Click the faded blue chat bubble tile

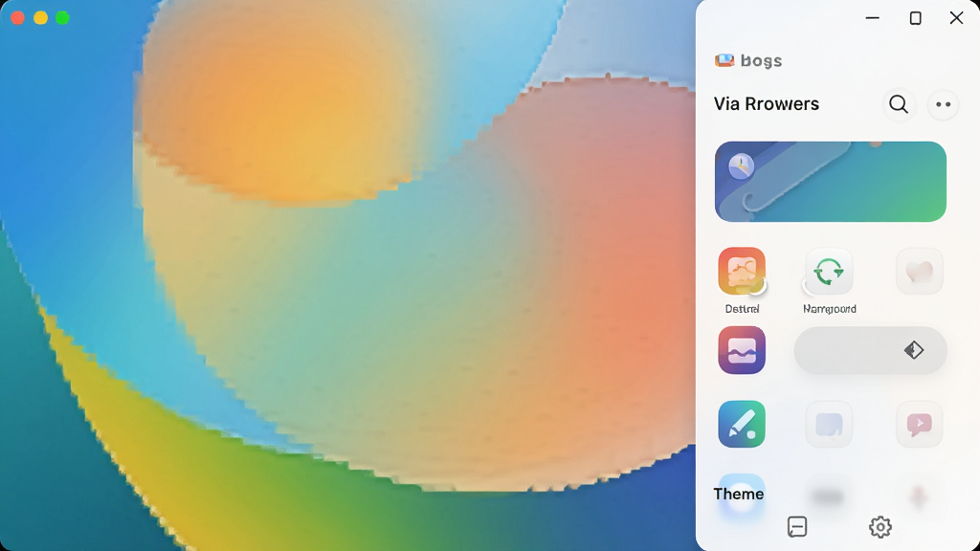pos(829,425)
